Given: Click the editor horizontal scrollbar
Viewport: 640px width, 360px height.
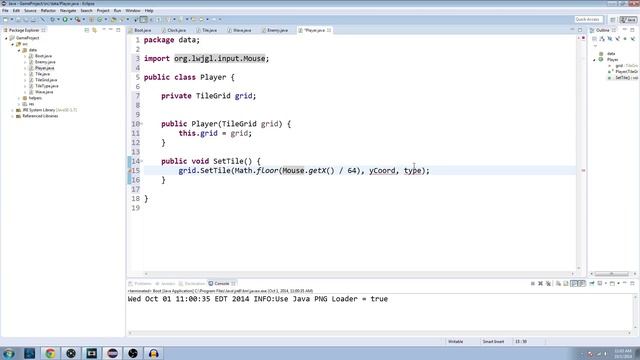Looking at the screenshot, I should [359, 274].
